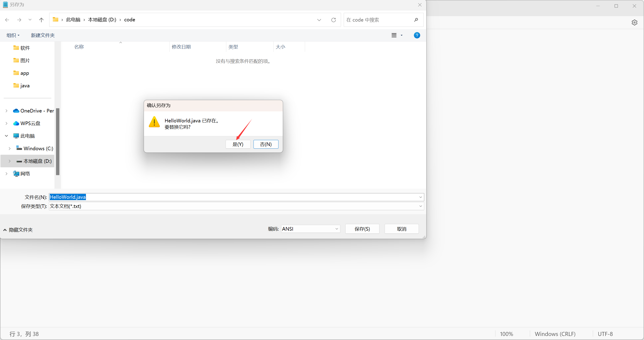Click refresh button in address bar

[334, 20]
